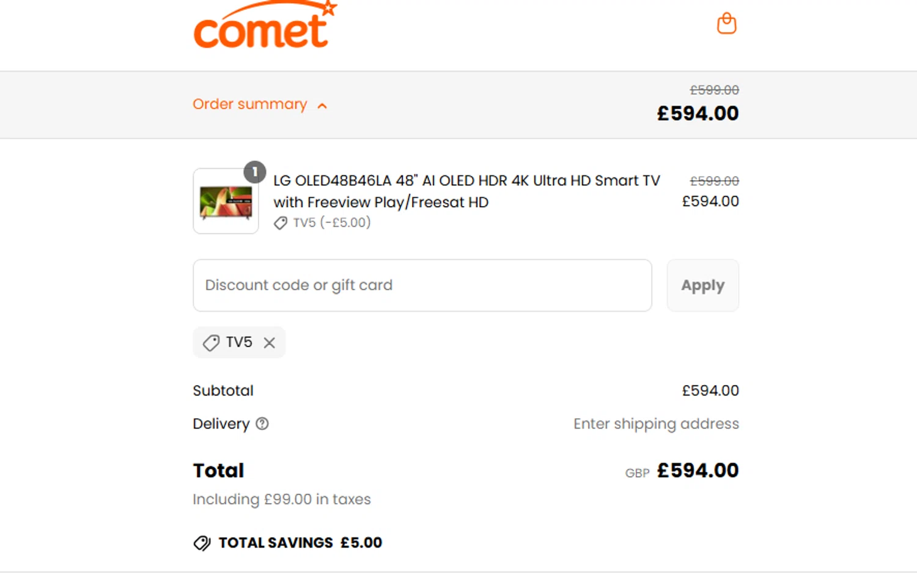Click the Subtotal label
Image resolution: width=917 pixels, height=588 pixels.
pyautogui.click(x=223, y=391)
